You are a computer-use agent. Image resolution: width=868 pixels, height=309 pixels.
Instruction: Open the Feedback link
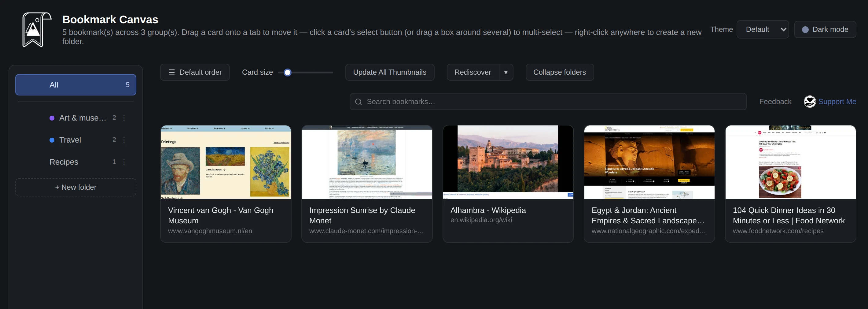[x=775, y=102]
